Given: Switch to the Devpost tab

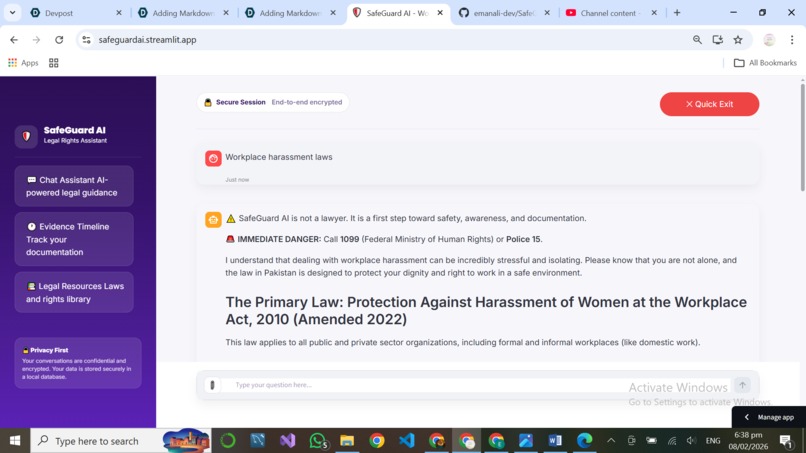Looking at the screenshot, I should point(75,13).
